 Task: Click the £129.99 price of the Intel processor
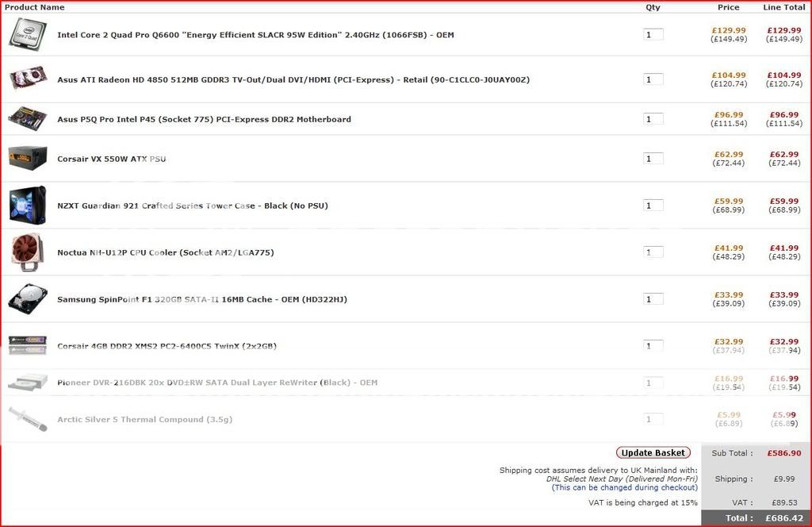tap(729, 31)
